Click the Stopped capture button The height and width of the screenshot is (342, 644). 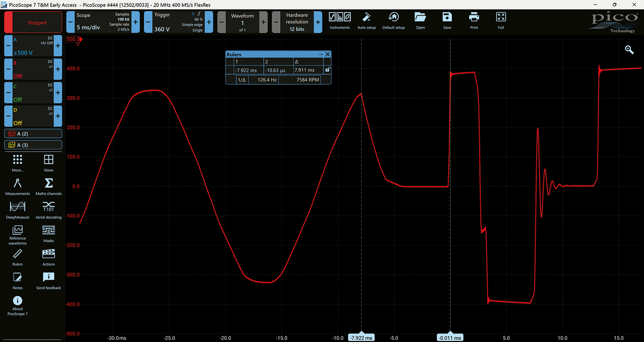pos(33,23)
